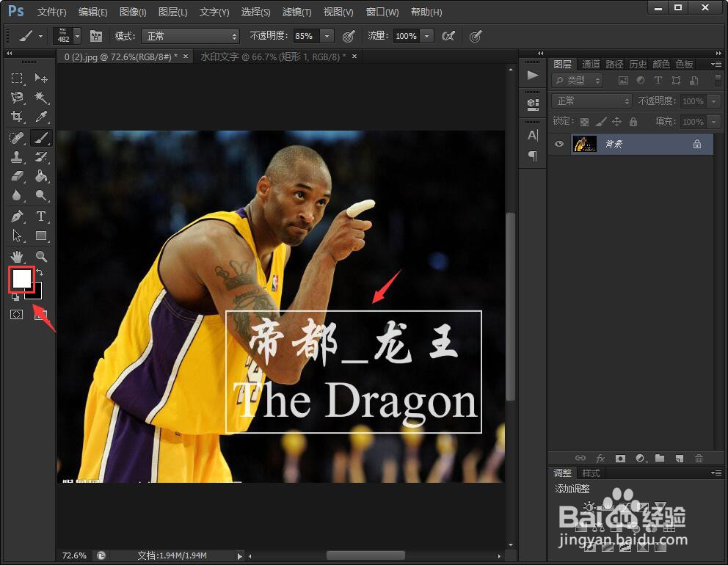Delete layer with trash icon
This screenshot has width=728, height=565.
click(x=699, y=459)
